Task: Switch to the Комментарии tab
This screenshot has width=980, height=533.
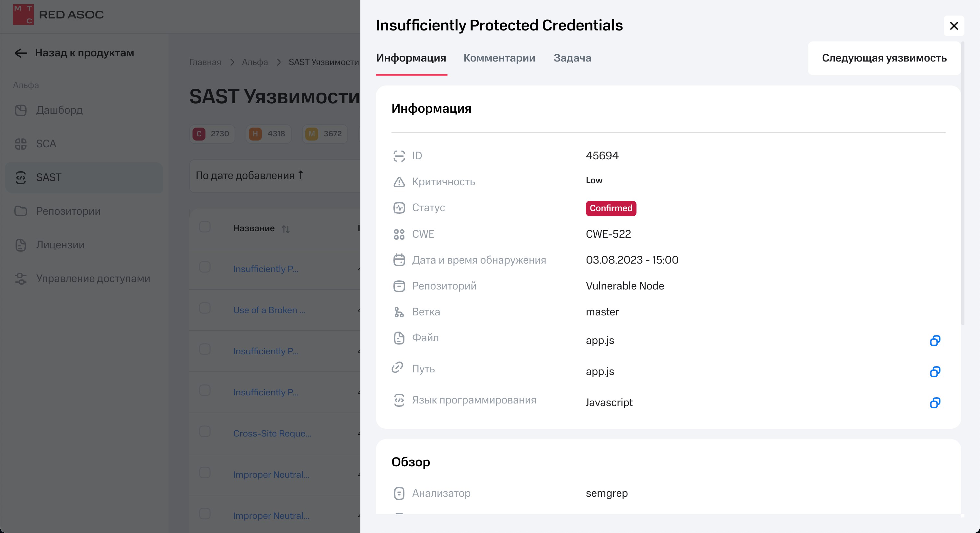Action: coord(499,58)
